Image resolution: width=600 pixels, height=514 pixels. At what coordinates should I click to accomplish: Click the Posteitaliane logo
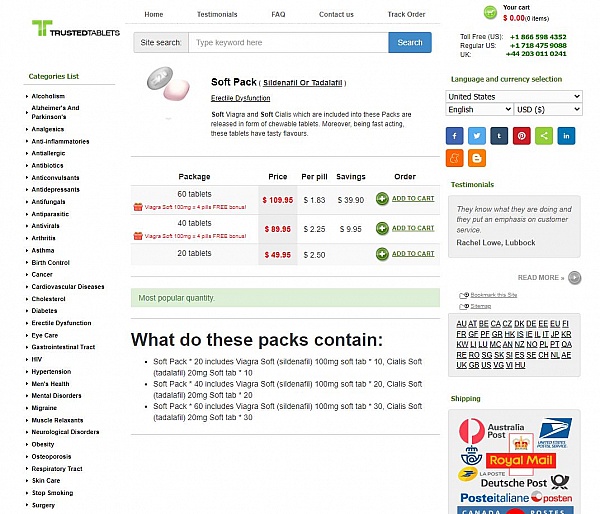click(494, 498)
